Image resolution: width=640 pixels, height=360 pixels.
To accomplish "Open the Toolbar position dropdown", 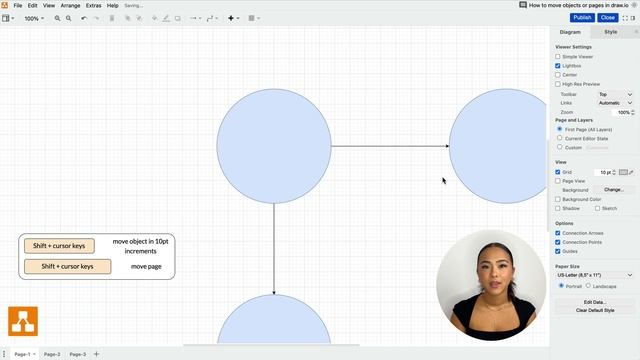I will click(x=615, y=94).
